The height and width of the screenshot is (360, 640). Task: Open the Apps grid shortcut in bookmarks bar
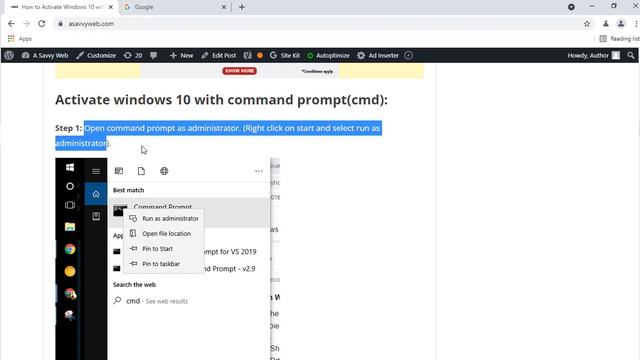tap(19, 39)
